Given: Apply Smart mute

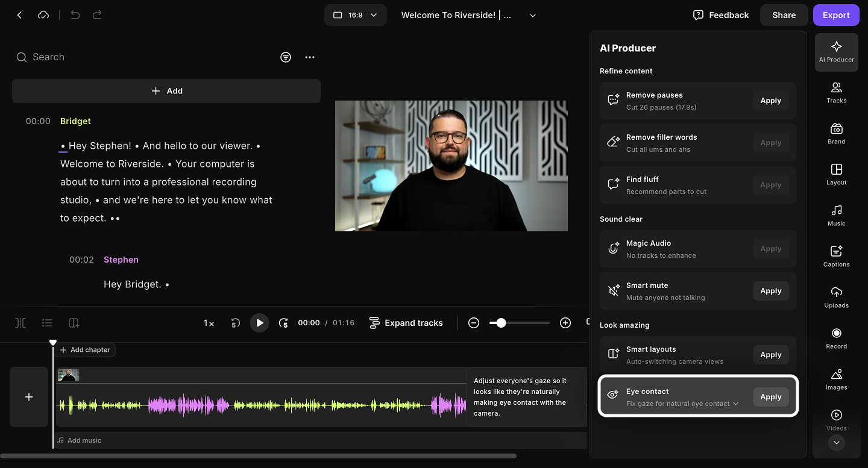Looking at the screenshot, I should click(770, 291).
